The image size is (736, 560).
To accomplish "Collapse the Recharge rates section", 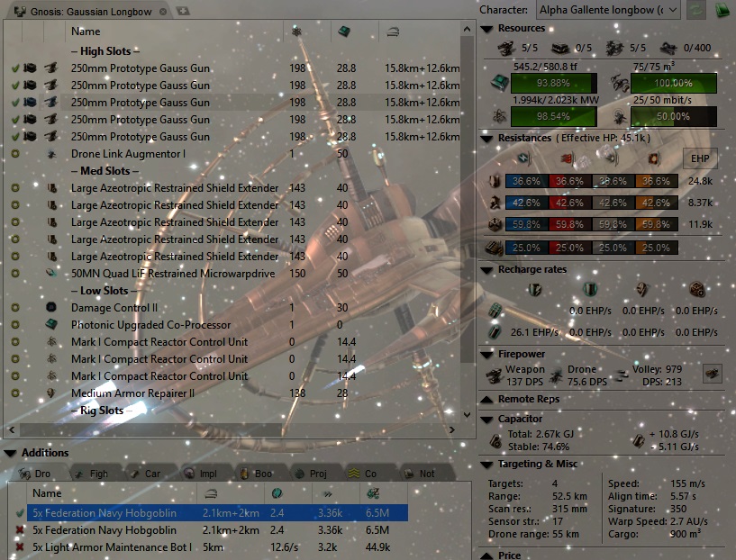I will (x=486, y=270).
